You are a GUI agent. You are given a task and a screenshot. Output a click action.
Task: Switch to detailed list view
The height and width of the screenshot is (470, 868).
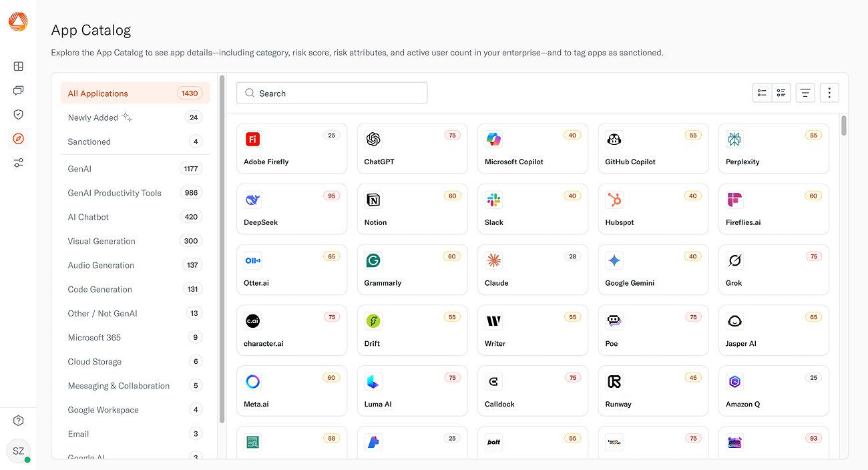pyautogui.click(x=781, y=93)
